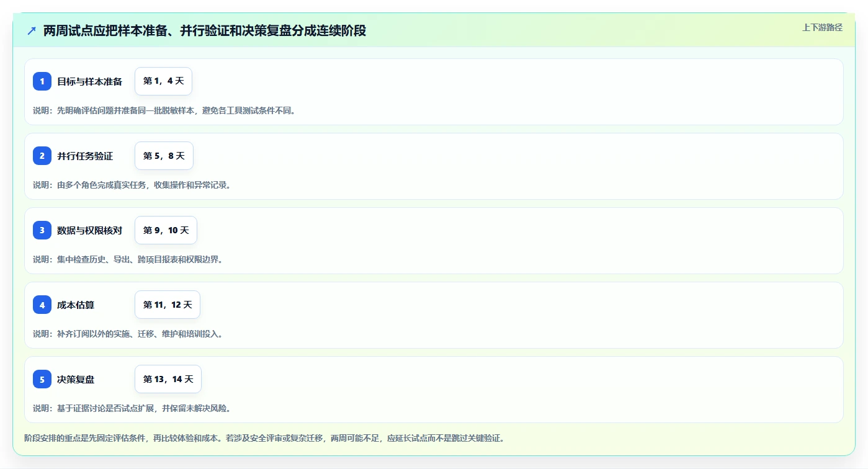Select the step 5 number badge
The width and height of the screenshot is (868, 469).
(x=42, y=379)
